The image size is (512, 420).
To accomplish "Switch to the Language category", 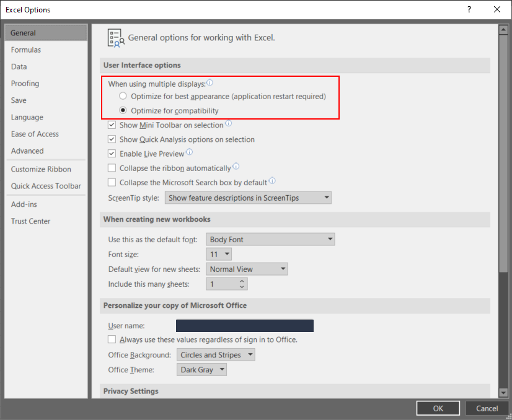I will 46,117.
